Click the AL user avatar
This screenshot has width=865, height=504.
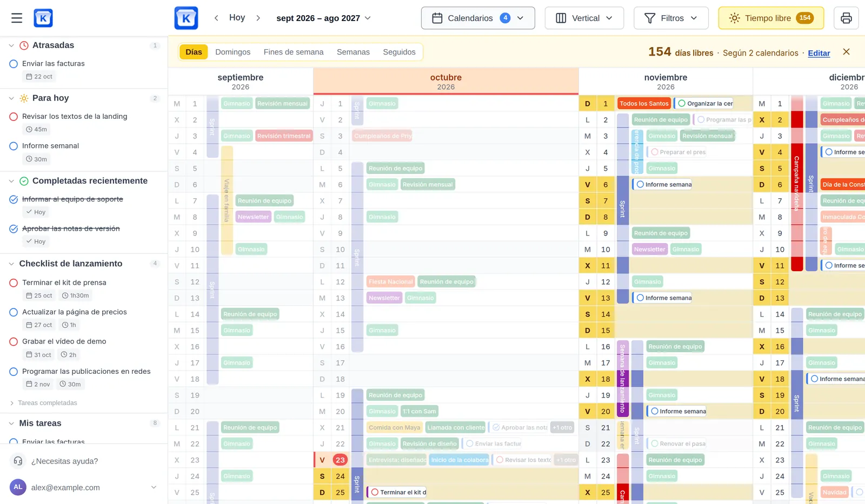(18, 487)
